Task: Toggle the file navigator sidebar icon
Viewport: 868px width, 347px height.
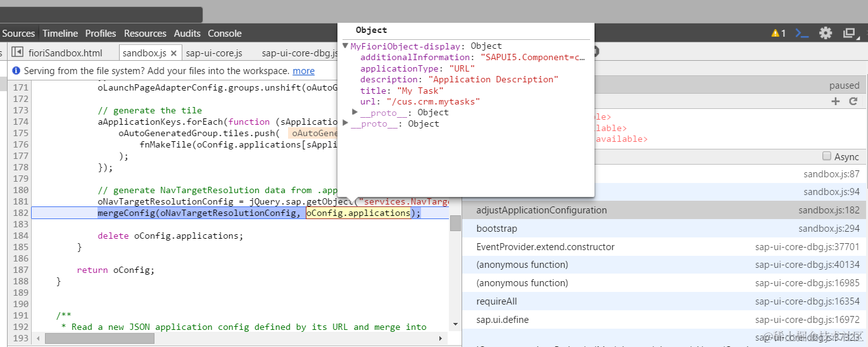Action: pyautogui.click(x=17, y=53)
